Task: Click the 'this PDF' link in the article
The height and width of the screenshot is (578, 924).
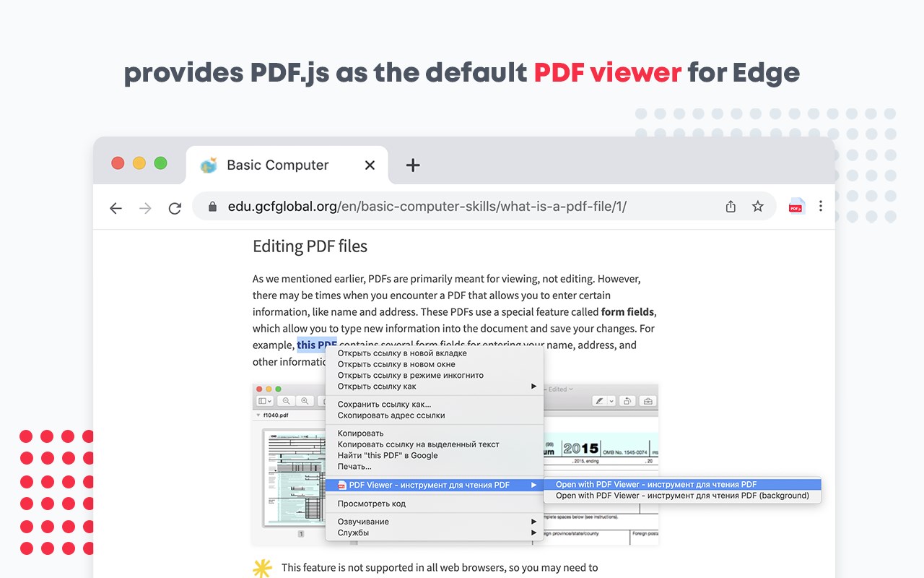Action: (317, 345)
